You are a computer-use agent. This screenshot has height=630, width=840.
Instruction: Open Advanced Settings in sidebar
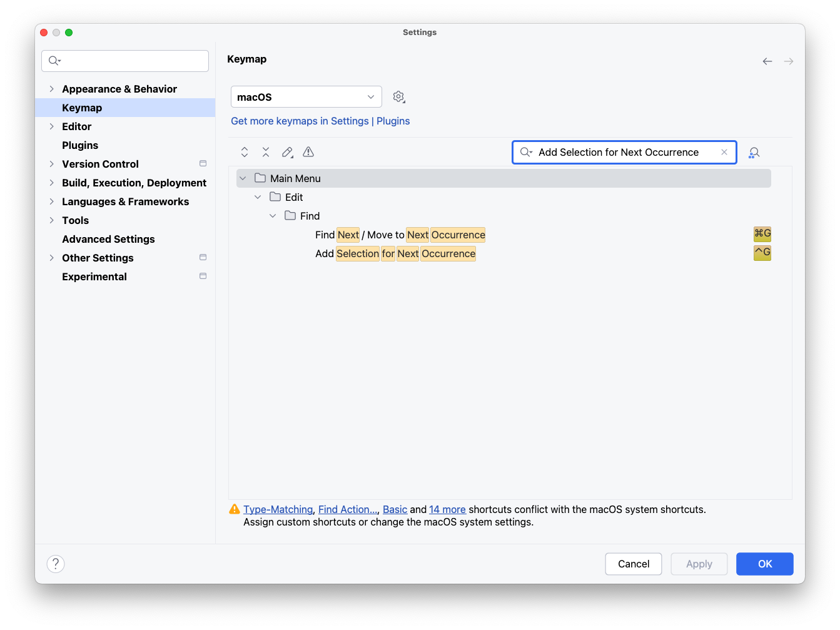point(108,239)
